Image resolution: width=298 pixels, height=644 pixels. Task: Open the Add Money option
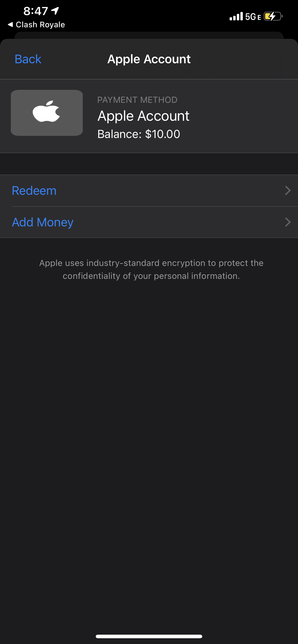[42, 222]
